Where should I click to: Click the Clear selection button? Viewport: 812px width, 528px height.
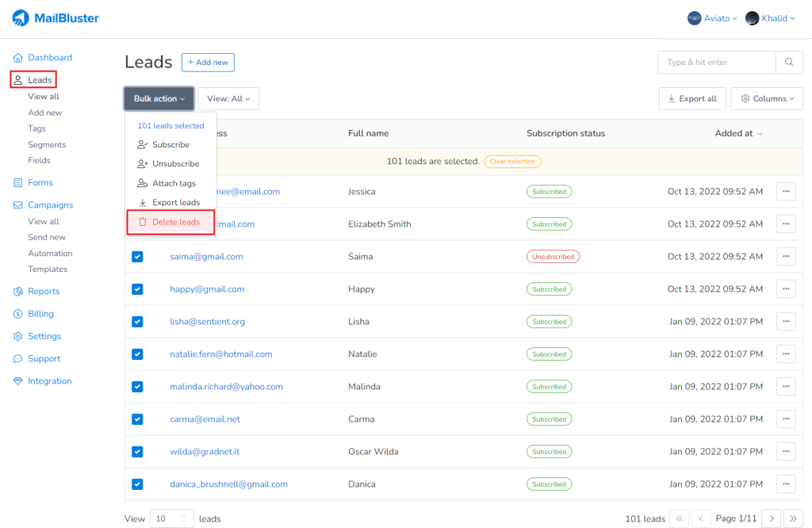tap(512, 161)
